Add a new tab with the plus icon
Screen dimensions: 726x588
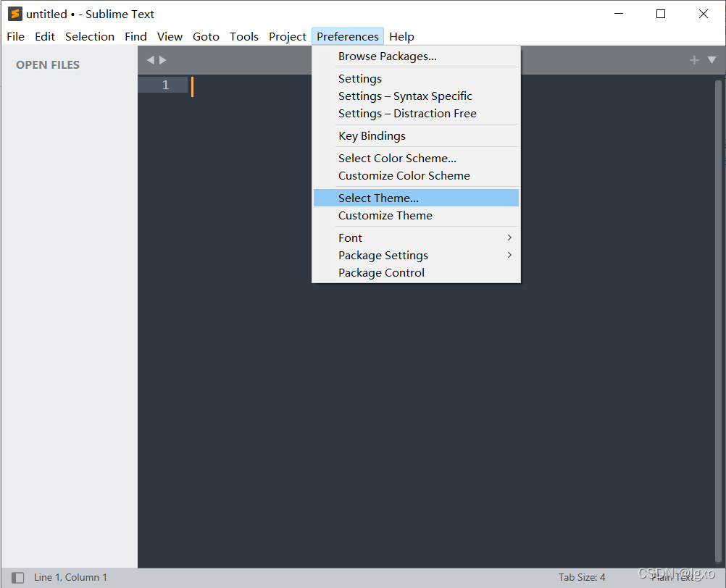point(693,60)
